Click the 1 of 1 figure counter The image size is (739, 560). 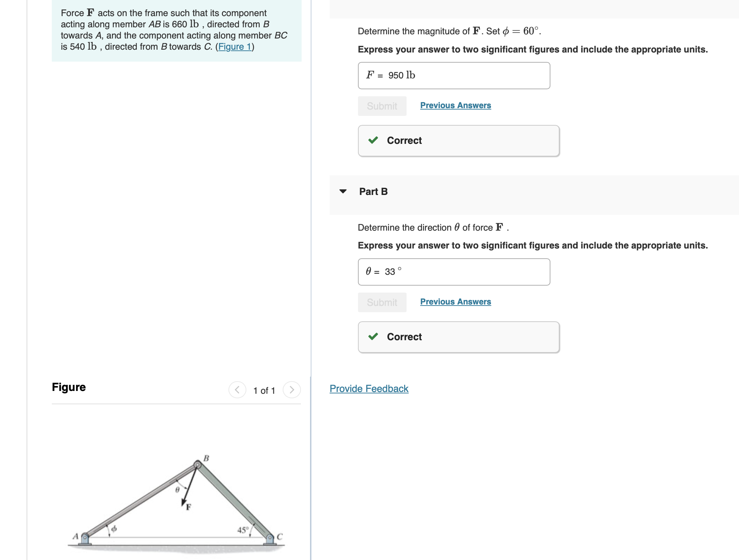click(264, 390)
